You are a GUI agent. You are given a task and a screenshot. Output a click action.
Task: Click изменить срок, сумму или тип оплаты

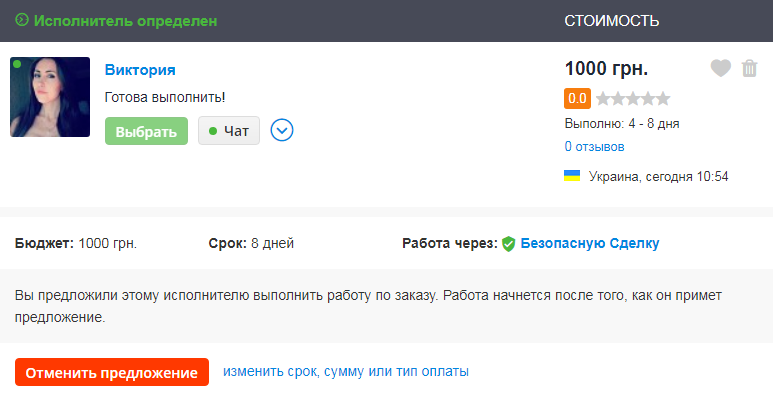(x=346, y=371)
